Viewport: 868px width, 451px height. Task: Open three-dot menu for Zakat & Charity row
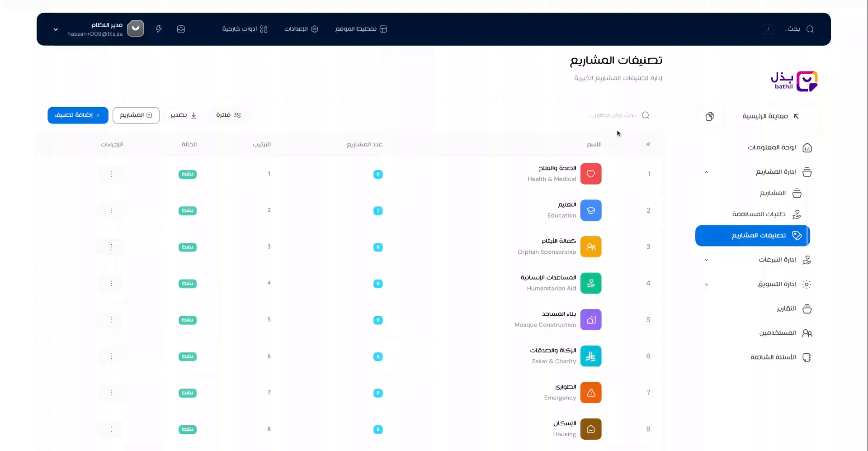111,356
